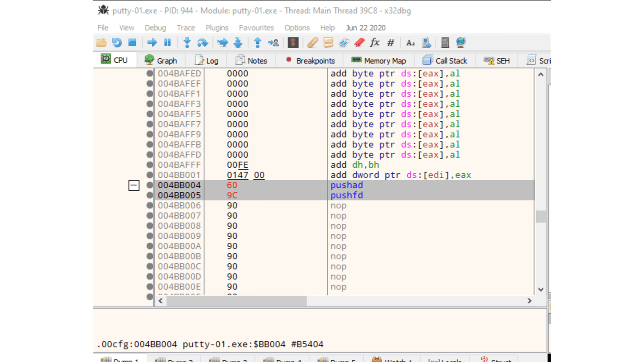Click the Restart debuggee icon
Image resolution: width=644 pixels, height=362 pixels.
(117, 43)
